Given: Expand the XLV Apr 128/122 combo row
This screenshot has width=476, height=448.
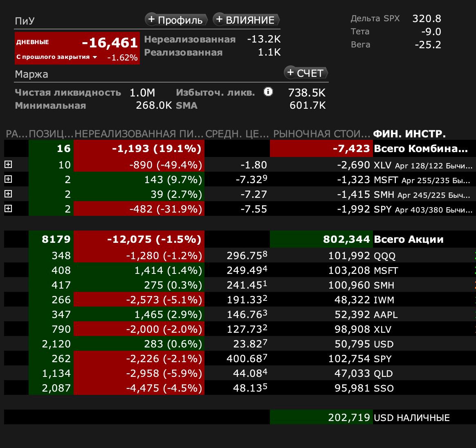Looking at the screenshot, I should [x=8, y=164].
